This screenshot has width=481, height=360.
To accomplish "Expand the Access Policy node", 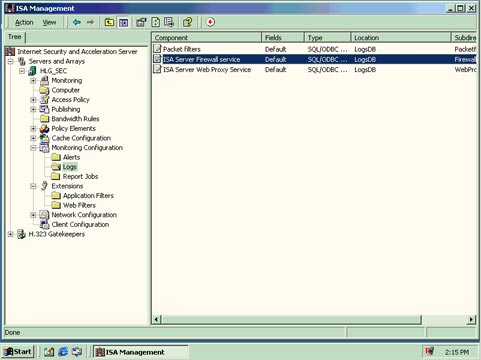I will 33,100.
